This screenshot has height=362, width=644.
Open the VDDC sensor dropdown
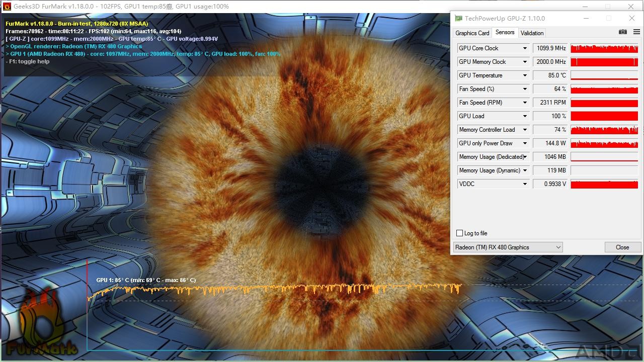click(x=525, y=184)
